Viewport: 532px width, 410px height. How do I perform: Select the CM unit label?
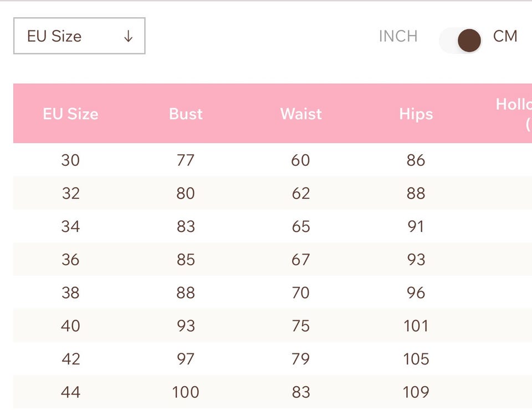click(505, 36)
